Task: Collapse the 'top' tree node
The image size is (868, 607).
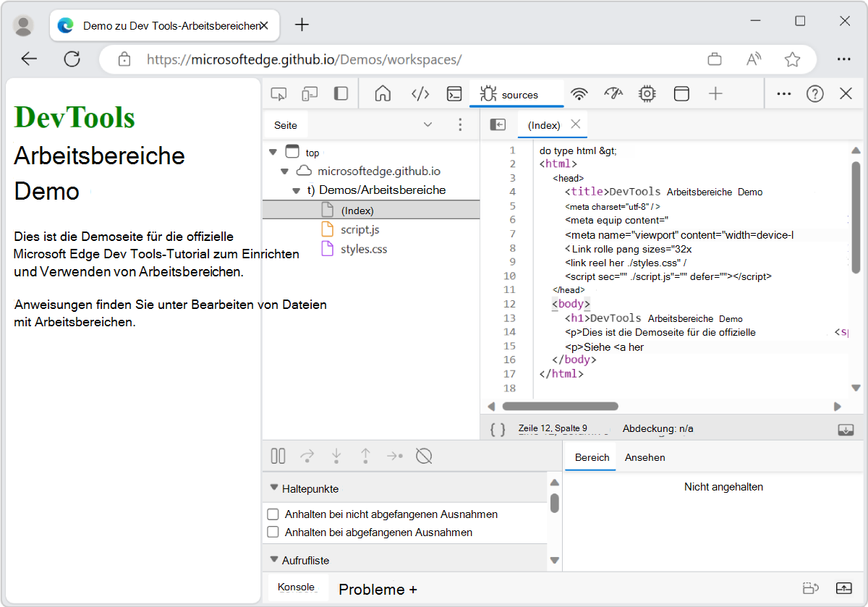Action: coord(273,152)
